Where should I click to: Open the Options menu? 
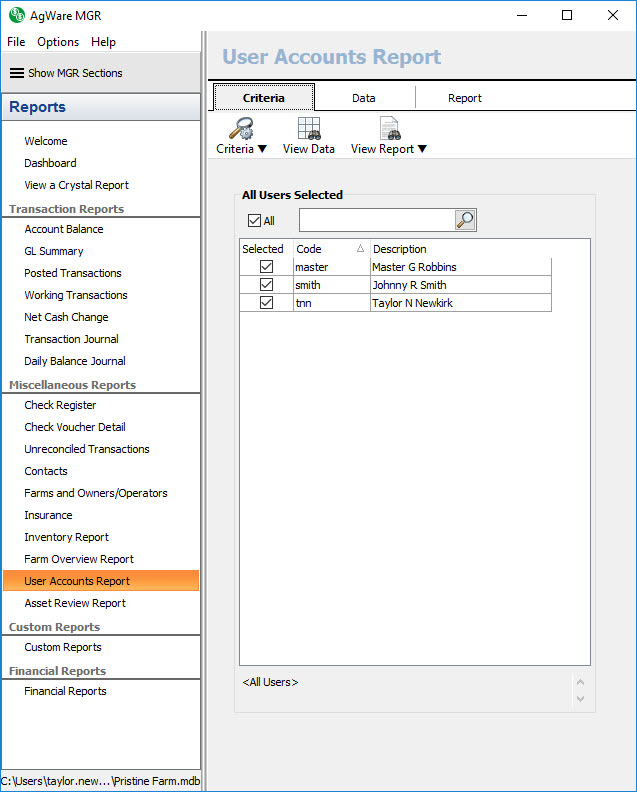[58, 42]
